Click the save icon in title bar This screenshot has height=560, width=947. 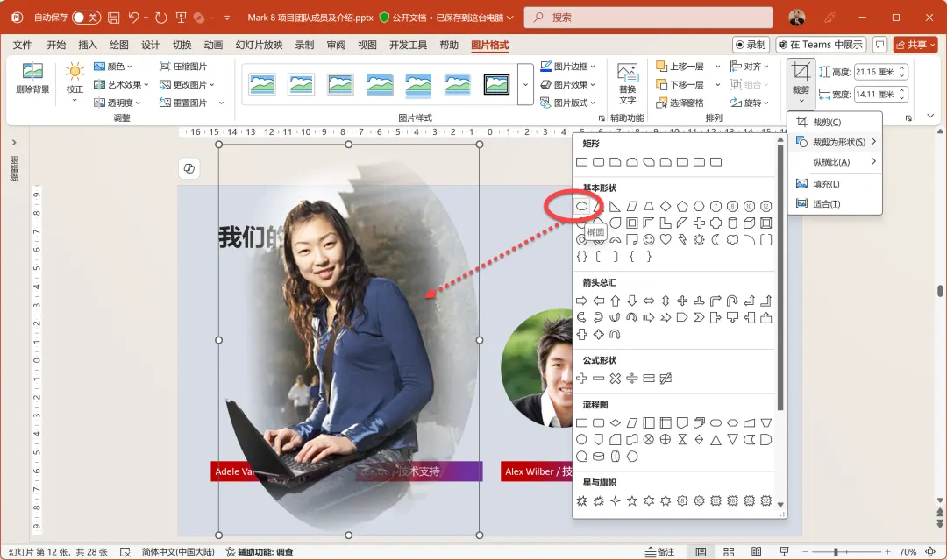(x=113, y=18)
